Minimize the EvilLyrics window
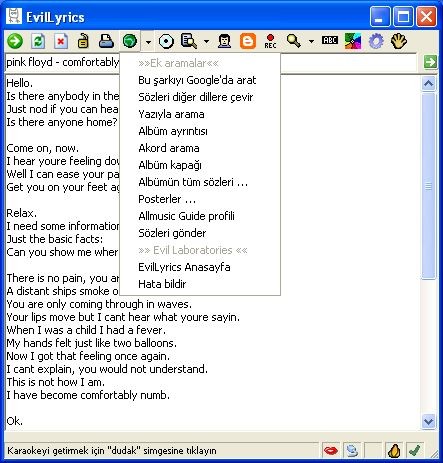The width and height of the screenshot is (443, 463). (380, 16)
